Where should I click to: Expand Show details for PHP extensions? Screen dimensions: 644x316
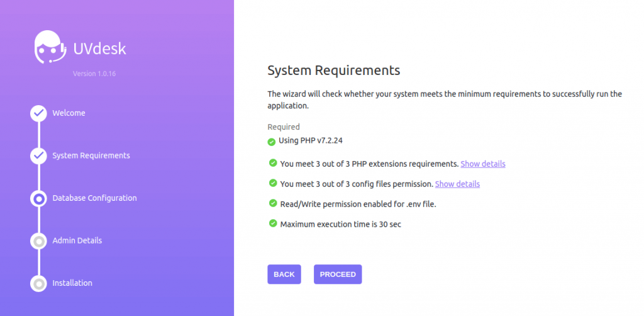click(x=483, y=164)
